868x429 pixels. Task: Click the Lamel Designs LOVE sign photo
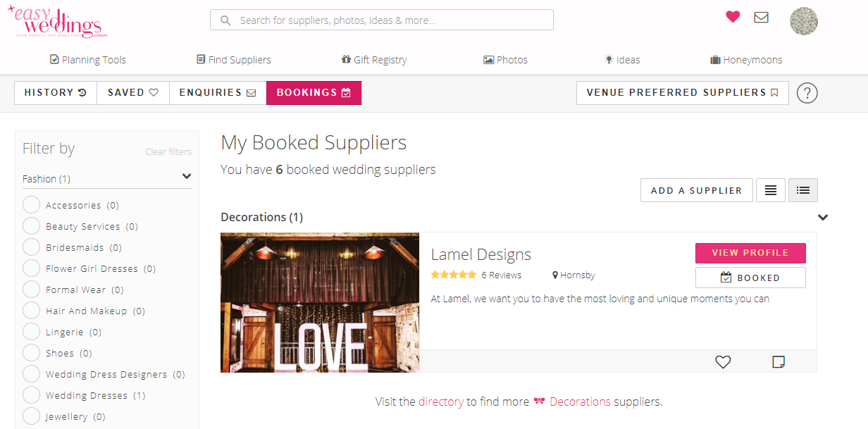[320, 302]
